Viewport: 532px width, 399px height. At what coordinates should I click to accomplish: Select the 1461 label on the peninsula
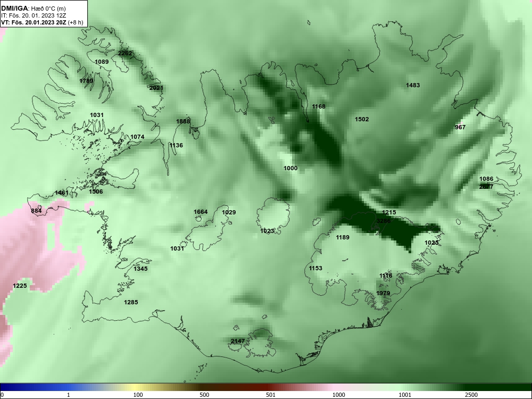point(62,193)
